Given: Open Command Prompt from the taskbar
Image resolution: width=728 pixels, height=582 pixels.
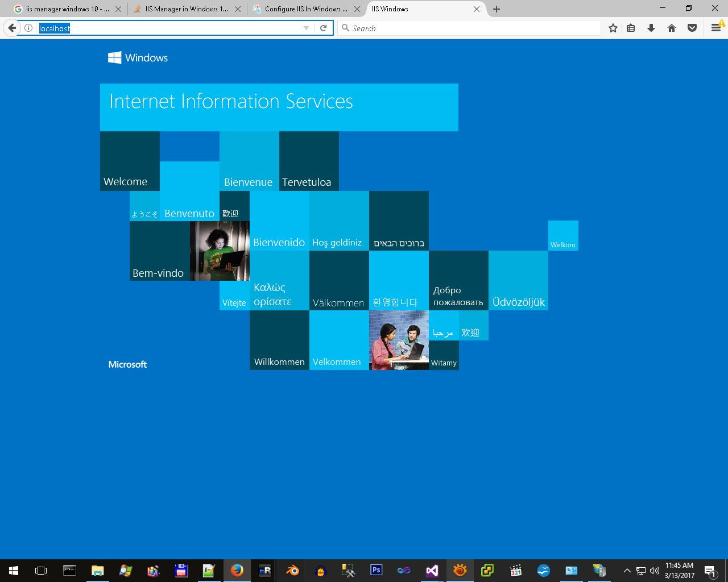Looking at the screenshot, I should coord(69,571).
